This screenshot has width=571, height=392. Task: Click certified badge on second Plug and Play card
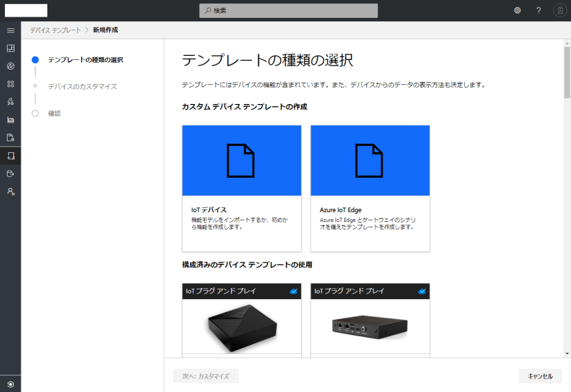[422, 291]
